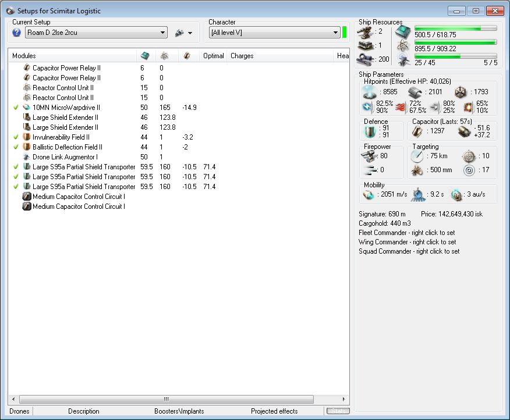Click the blue help question mark icon
The height and width of the screenshot is (420, 510).
pos(16,33)
